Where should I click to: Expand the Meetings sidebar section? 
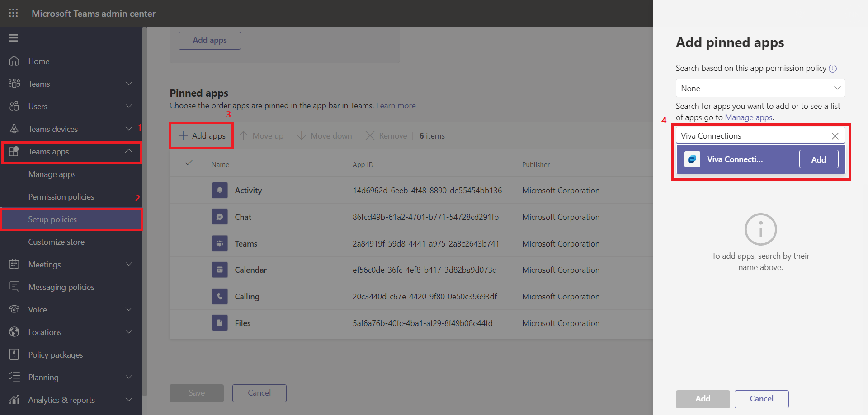(129, 264)
